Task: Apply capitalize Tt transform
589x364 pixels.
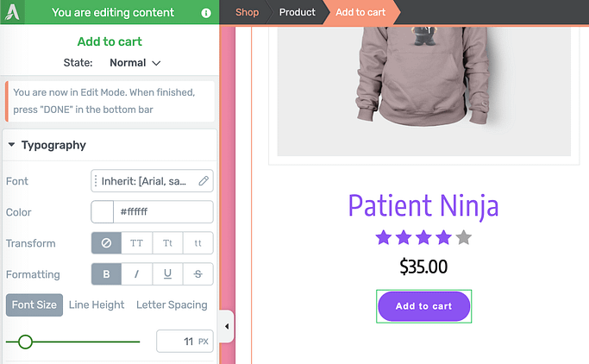Action: point(167,243)
